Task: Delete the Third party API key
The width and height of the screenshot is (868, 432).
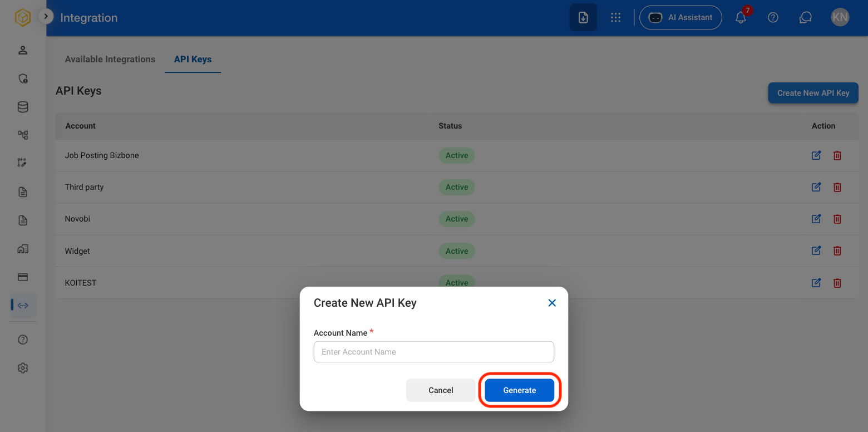Action: (837, 187)
